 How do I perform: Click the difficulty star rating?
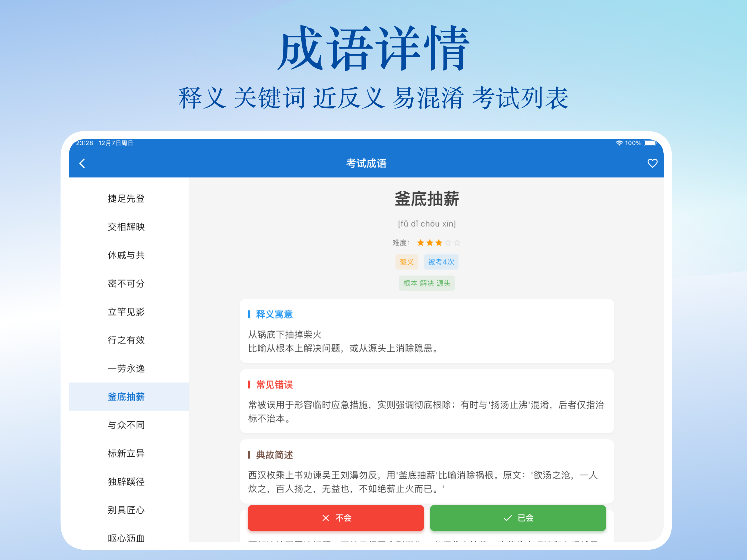pyautogui.click(x=438, y=243)
